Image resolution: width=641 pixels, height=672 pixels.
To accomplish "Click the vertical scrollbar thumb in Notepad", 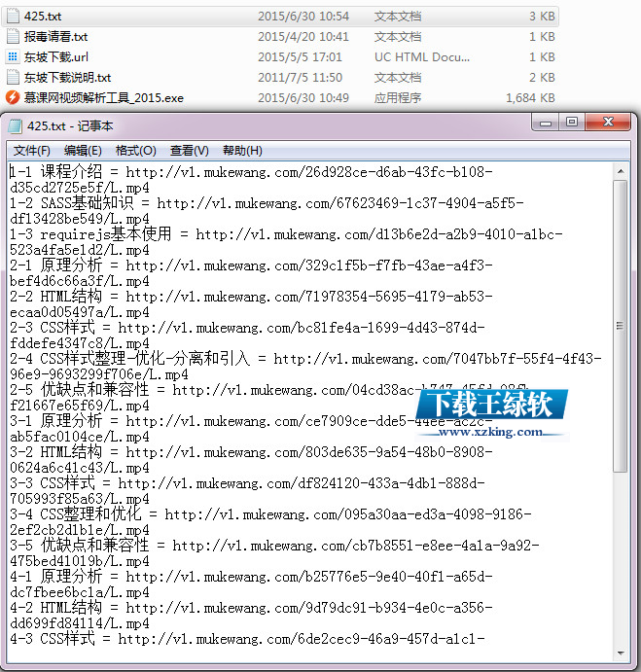I will (x=620, y=326).
